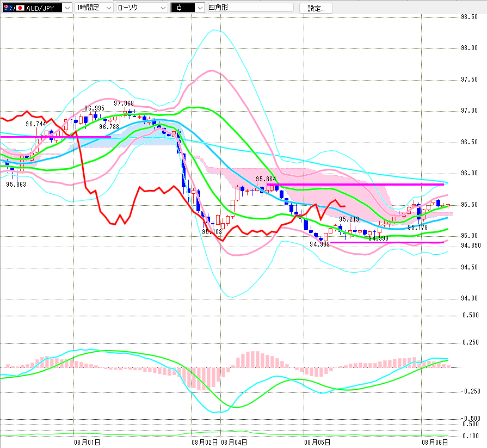Screen dimensions: 487x448
Task: Click the 96.788 price label
Action: point(109,127)
